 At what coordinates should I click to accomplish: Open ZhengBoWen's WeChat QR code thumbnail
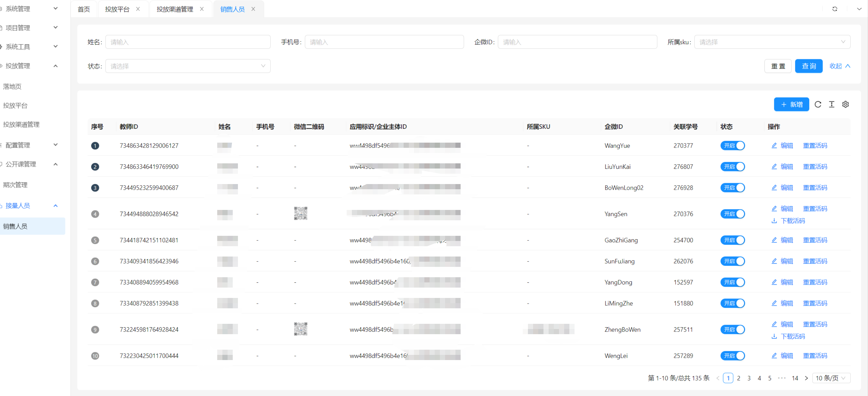click(x=301, y=329)
